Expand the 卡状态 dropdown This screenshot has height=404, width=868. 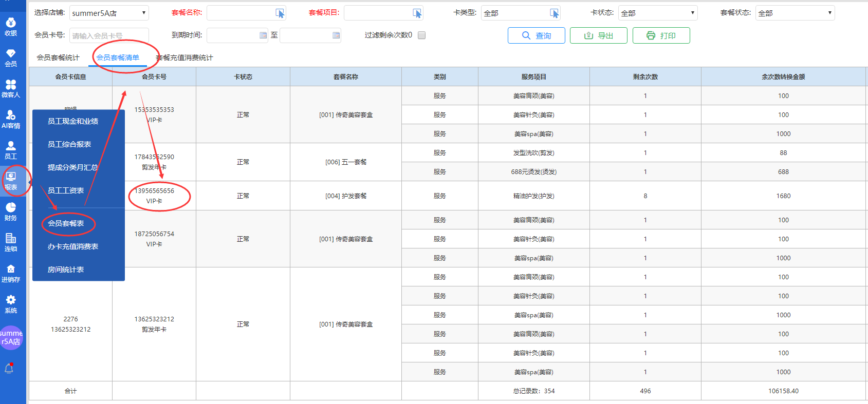(658, 13)
